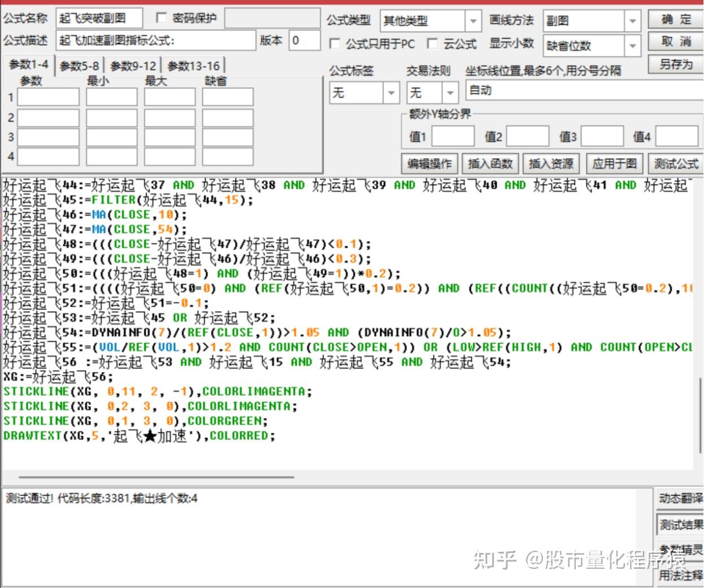The width and height of the screenshot is (704, 588).
Task: Open the 用法注释 side tab
Action: tap(680, 575)
